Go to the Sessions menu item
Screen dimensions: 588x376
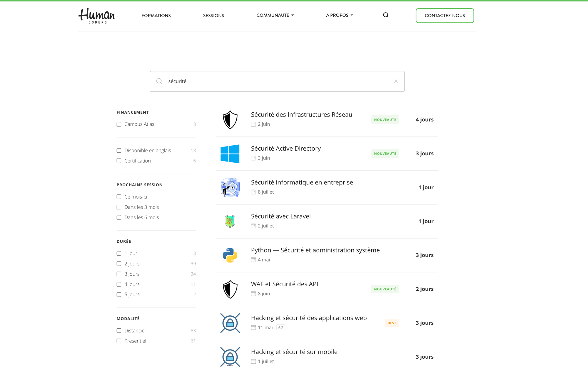click(x=213, y=16)
